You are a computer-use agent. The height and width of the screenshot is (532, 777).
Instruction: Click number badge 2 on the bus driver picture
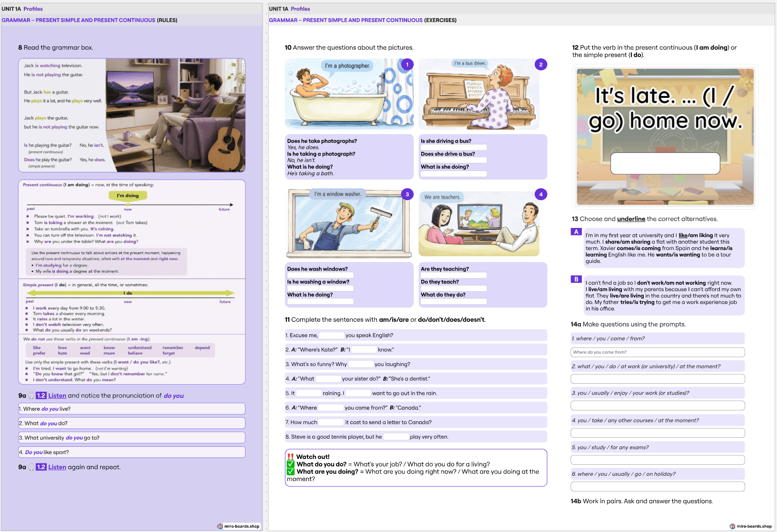tap(540, 65)
